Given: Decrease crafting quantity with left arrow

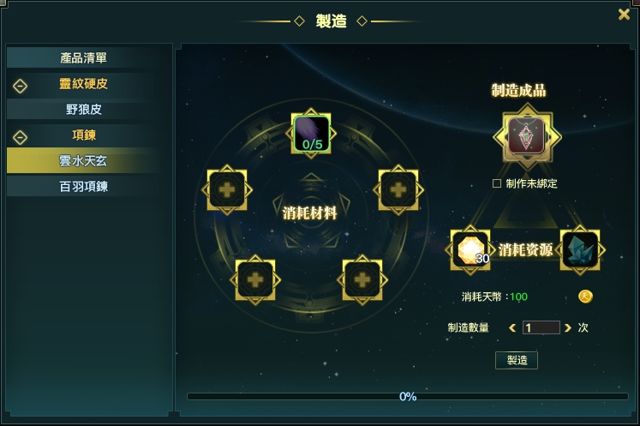Looking at the screenshot, I should (512, 328).
